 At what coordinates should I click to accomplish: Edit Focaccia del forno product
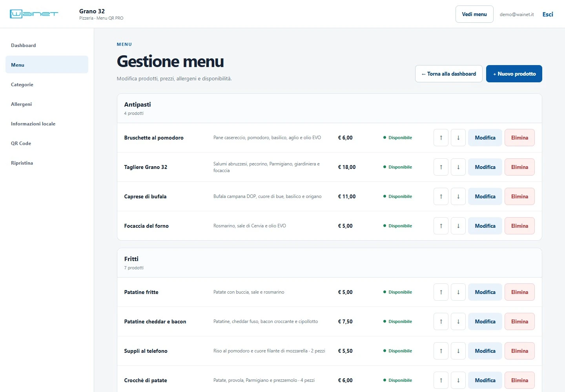click(x=485, y=226)
